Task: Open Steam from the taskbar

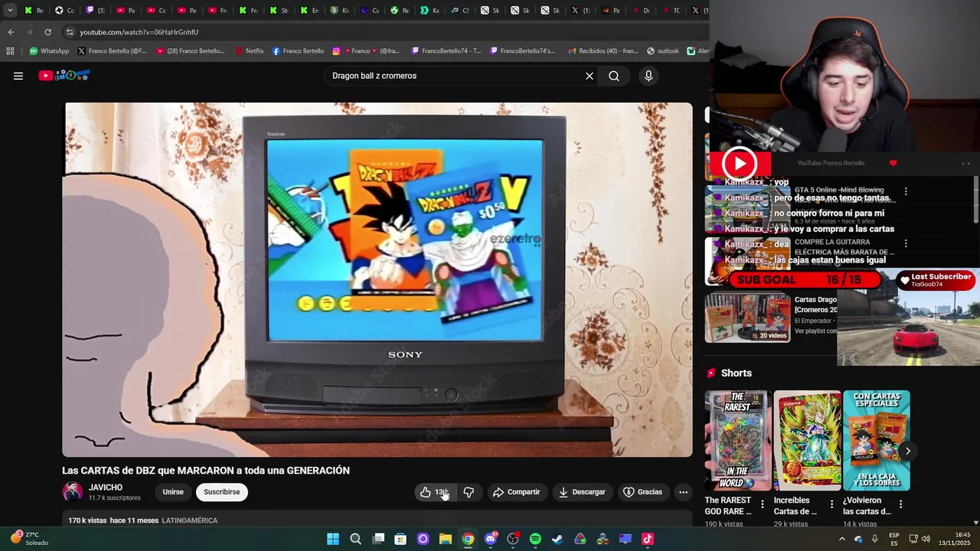Action: [x=557, y=539]
